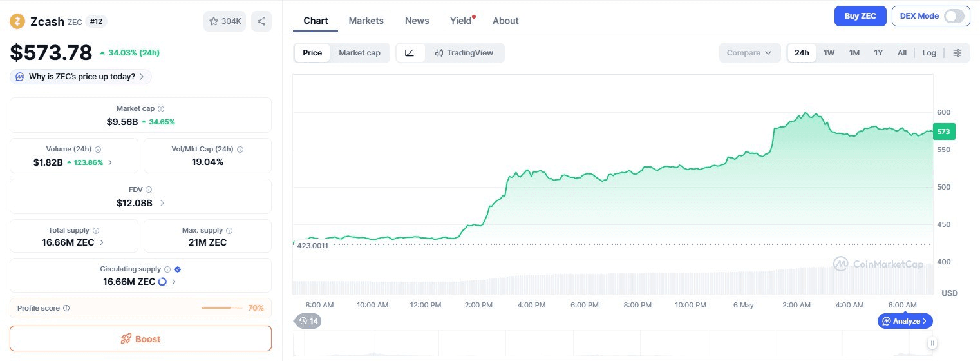Add Zcash to watchlist via star 304K

[225, 21]
